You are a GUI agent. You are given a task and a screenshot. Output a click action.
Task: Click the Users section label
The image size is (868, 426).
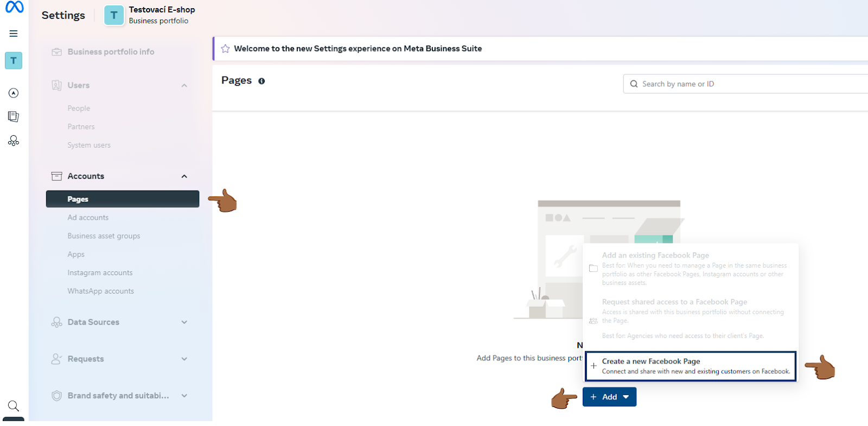(79, 86)
